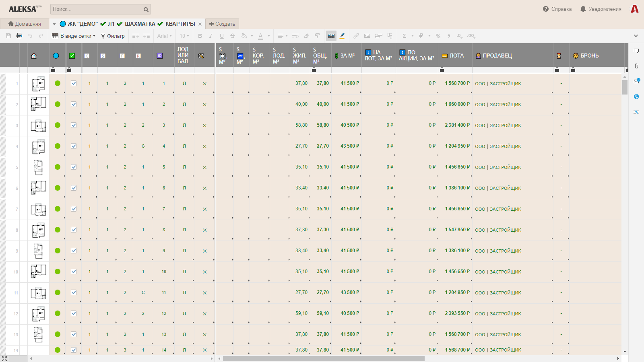
Task: Click the print icon in toolbar
Action: (19, 36)
